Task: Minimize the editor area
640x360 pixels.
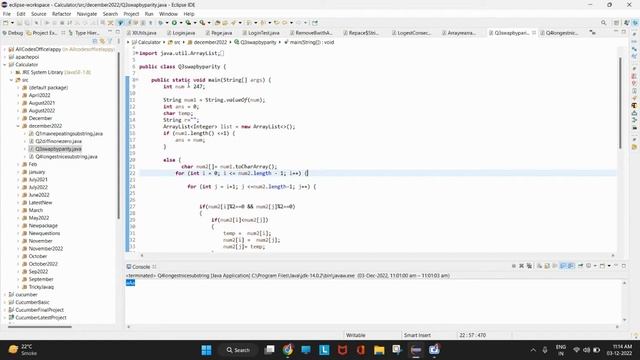Action: [x=616, y=32]
